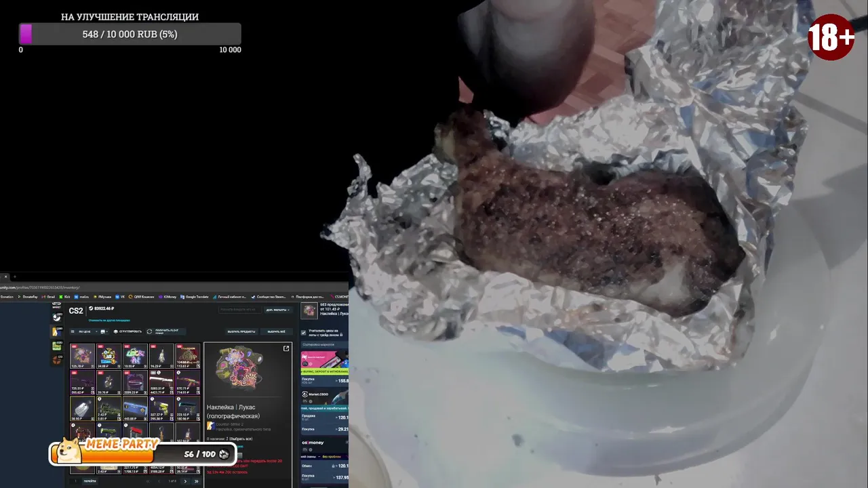This screenshot has height=488, width=868.
Task: Go to first inventory page arrow
Action: click(148, 481)
